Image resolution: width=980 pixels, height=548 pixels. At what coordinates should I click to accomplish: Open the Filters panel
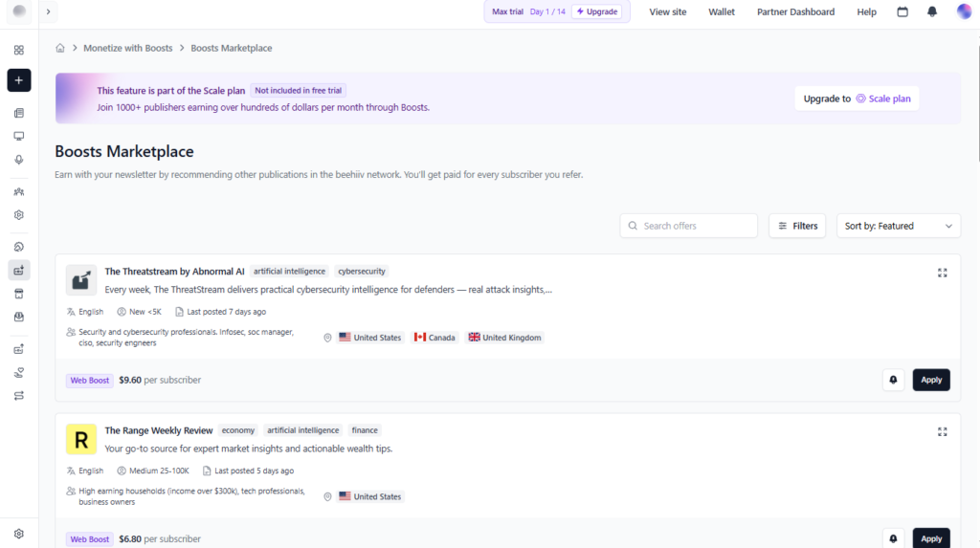(x=797, y=227)
